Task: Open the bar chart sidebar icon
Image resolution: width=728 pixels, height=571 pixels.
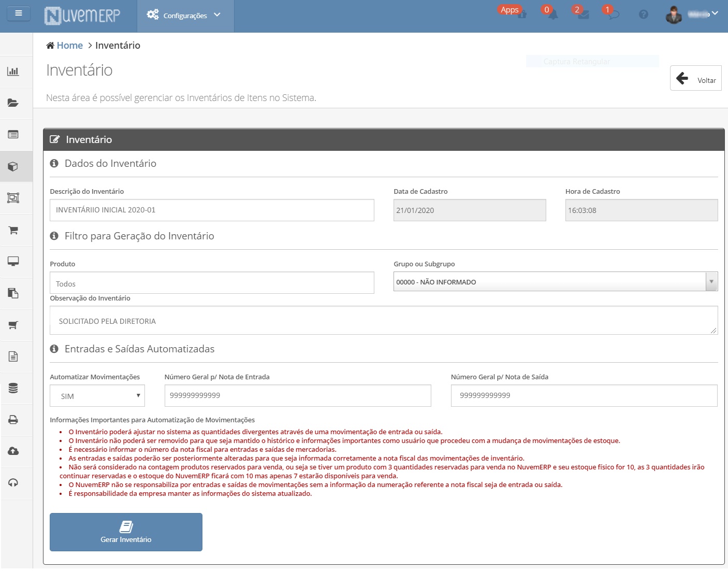Action: pyautogui.click(x=13, y=72)
